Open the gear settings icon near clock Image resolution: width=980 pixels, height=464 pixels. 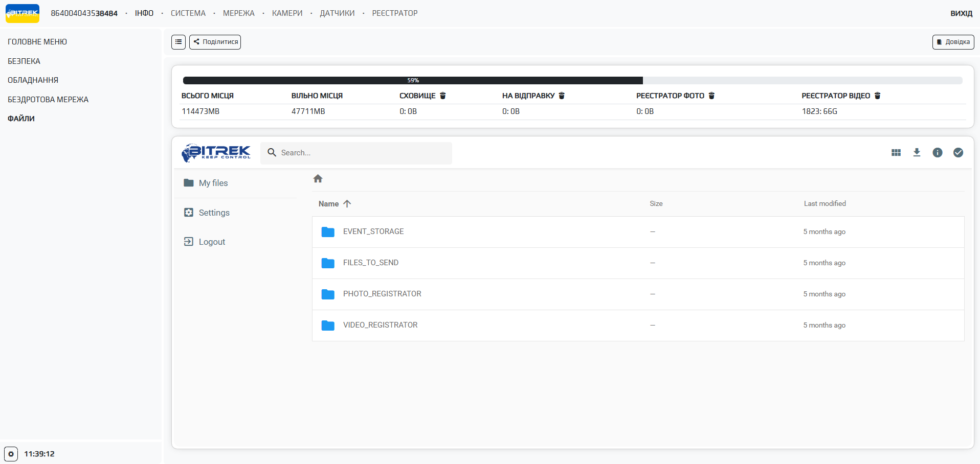pyautogui.click(x=11, y=454)
